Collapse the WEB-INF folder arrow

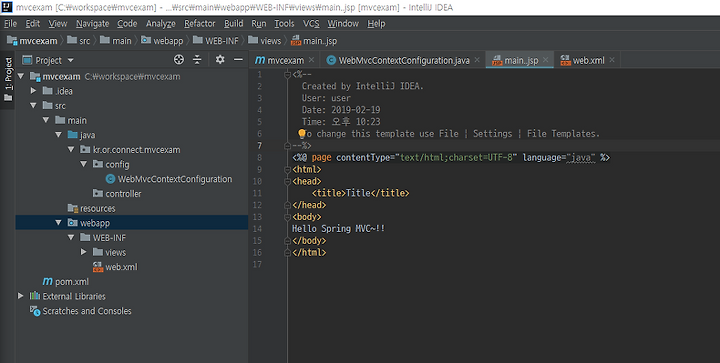[x=71, y=238]
